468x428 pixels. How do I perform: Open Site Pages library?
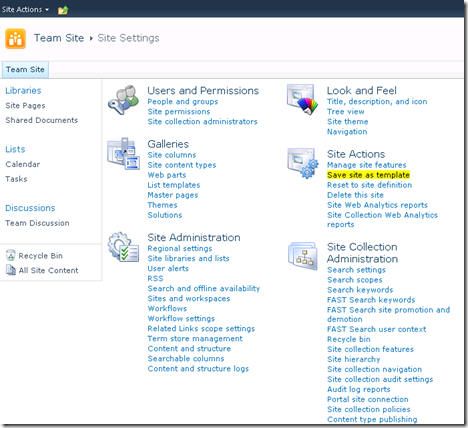[x=25, y=105]
